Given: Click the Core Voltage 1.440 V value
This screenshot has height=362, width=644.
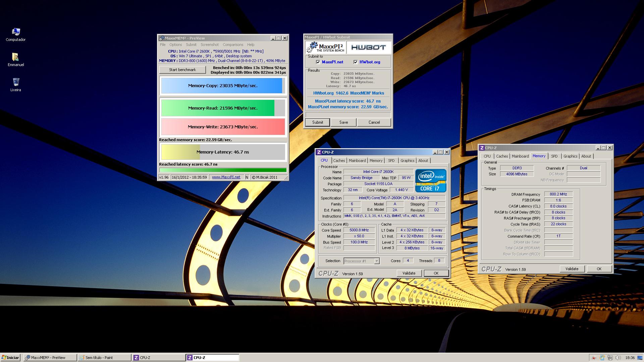Looking at the screenshot, I should tap(401, 190).
